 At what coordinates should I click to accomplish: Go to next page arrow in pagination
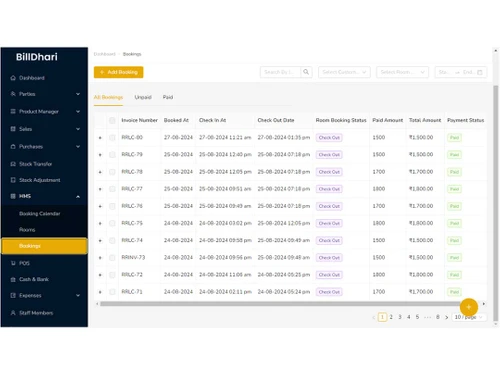tap(447, 317)
